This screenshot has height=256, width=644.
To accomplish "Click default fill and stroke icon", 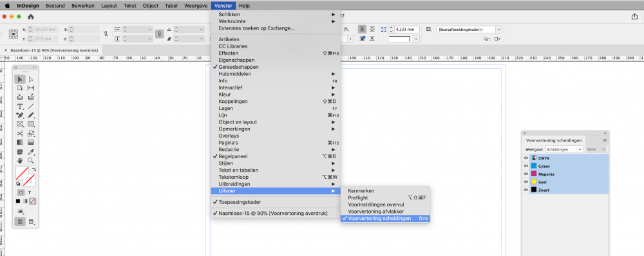I will (x=18, y=184).
